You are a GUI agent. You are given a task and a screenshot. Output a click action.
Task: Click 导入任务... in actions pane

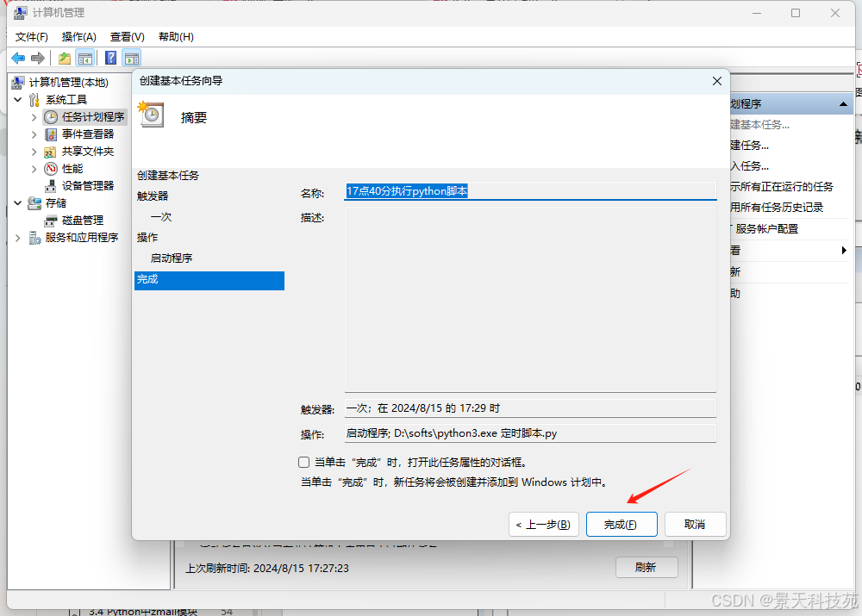750,166
